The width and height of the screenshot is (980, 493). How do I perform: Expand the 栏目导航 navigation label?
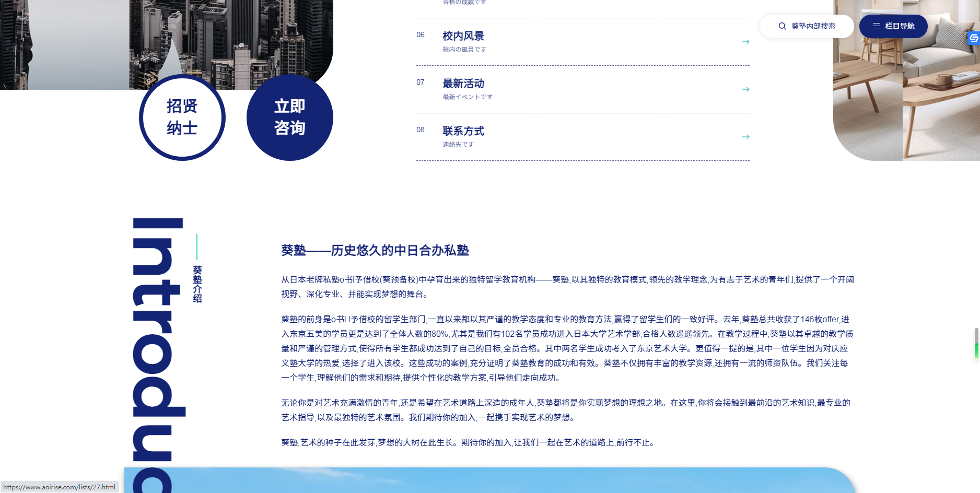click(900, 26)
